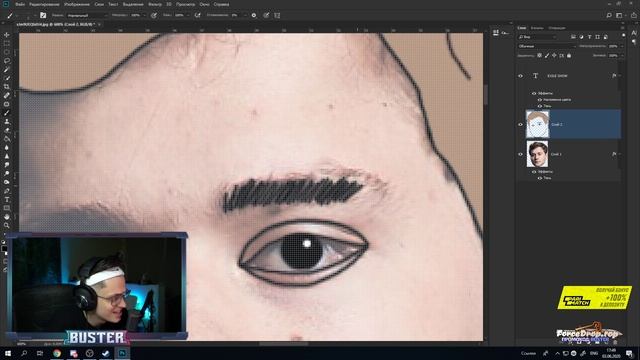Collapse effects list of text layer
Viewport: 640px width, 360px height.
pyautogui.click(x=620, y=76)
